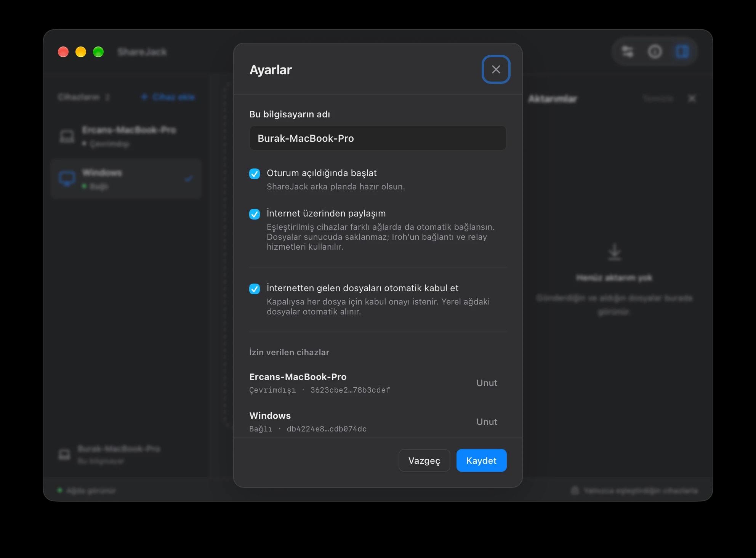The height and width of the screenshot is (558, 756).
Task: Click the device ID db4224e8…cdb074dc text
Action: 327,429
